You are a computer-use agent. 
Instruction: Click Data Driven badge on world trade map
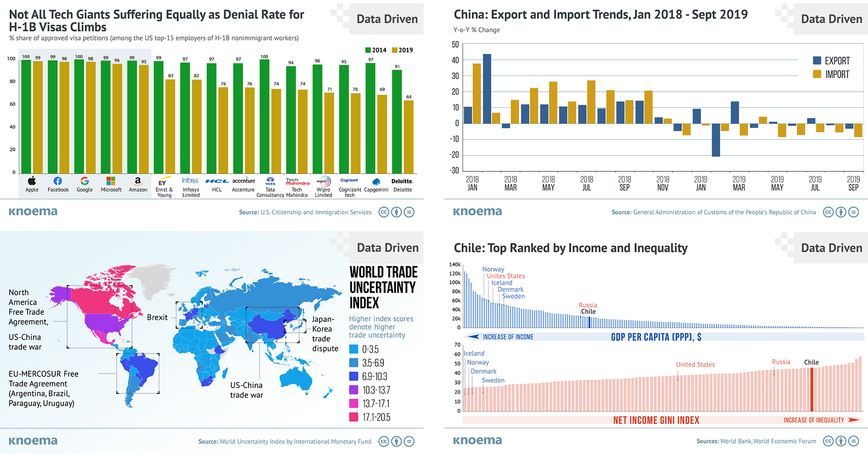(x=387, y=248)
